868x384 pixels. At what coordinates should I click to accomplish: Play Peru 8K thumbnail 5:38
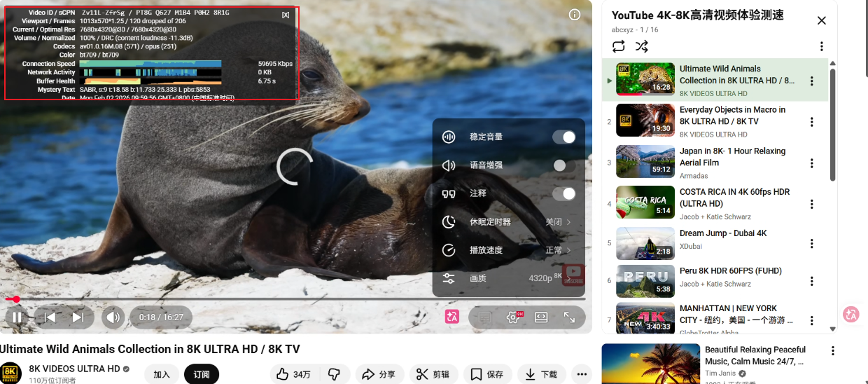tap(645, 280)
